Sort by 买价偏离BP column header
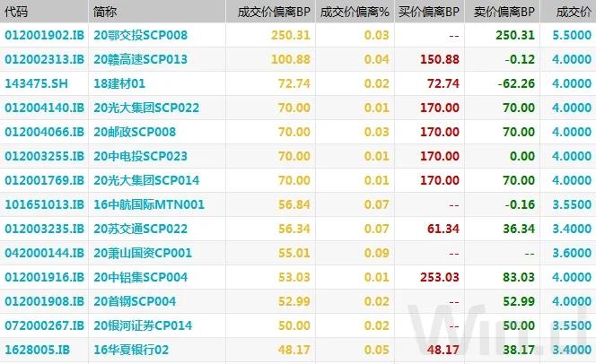596x364 pixels. pos(429,12)
